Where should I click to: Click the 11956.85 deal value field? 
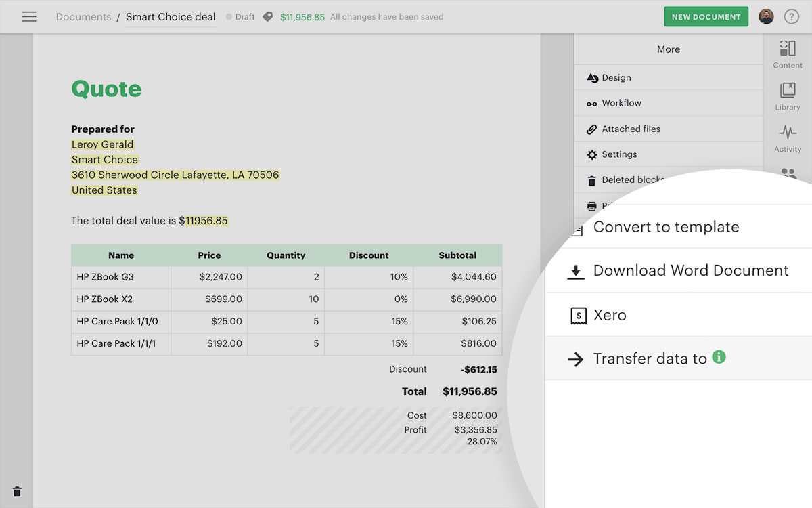pyautogui.click(x=206, y=221)
